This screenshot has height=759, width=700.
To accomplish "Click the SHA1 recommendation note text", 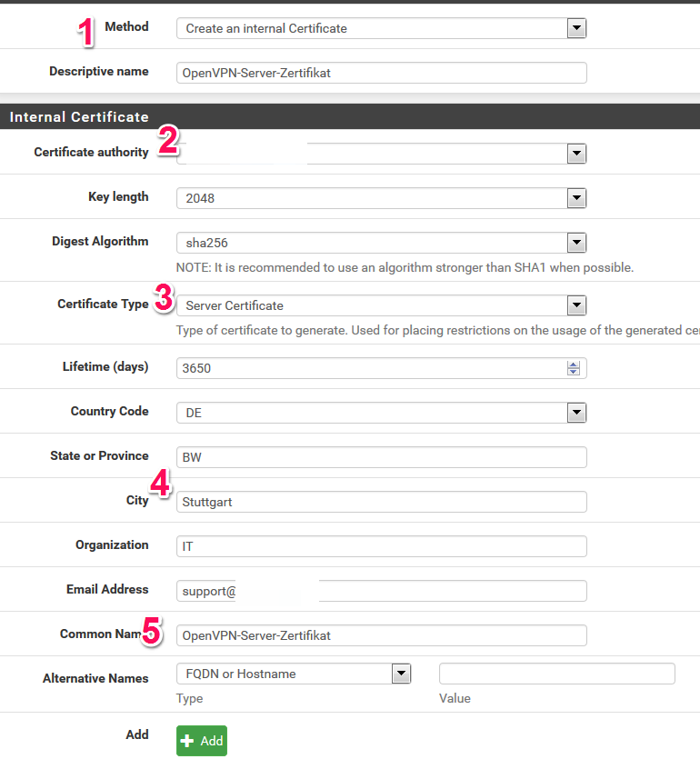I will pyautogui.click(x=405, y=267).
